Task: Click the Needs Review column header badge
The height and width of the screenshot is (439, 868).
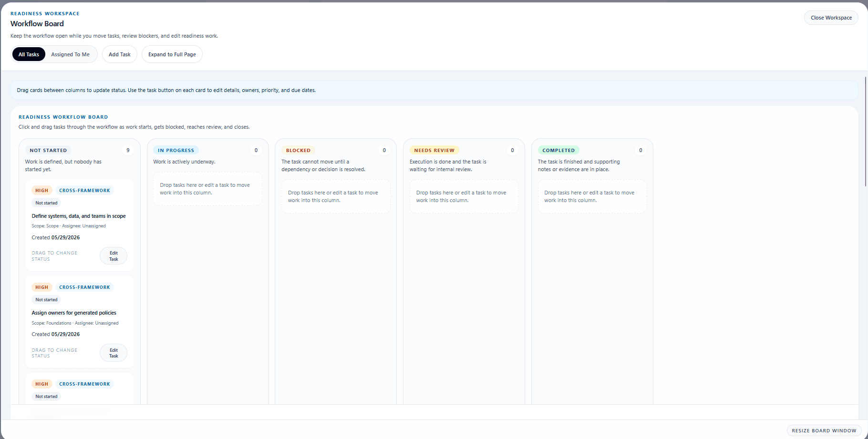Action: click(x=434, y=150)
